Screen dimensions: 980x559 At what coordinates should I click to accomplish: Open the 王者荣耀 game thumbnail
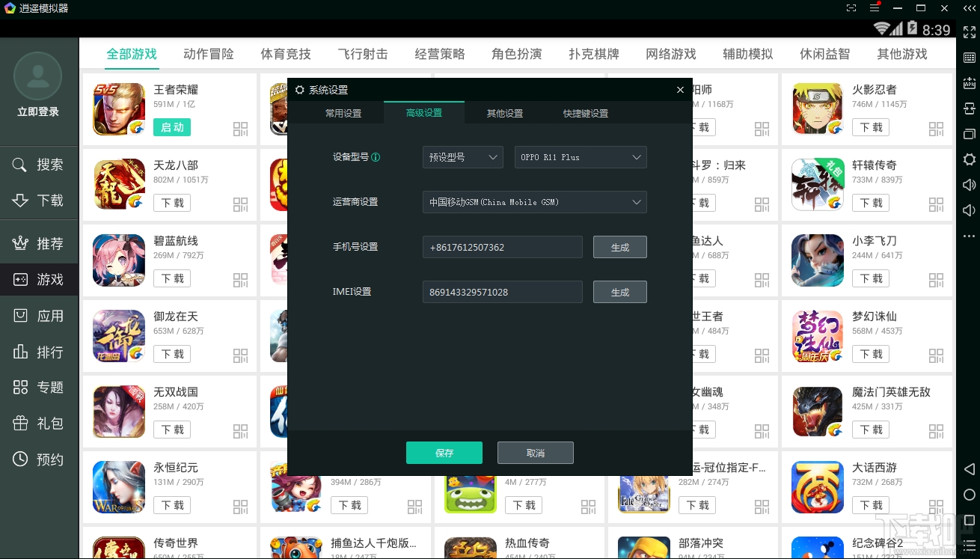click(x=119, y=109)
